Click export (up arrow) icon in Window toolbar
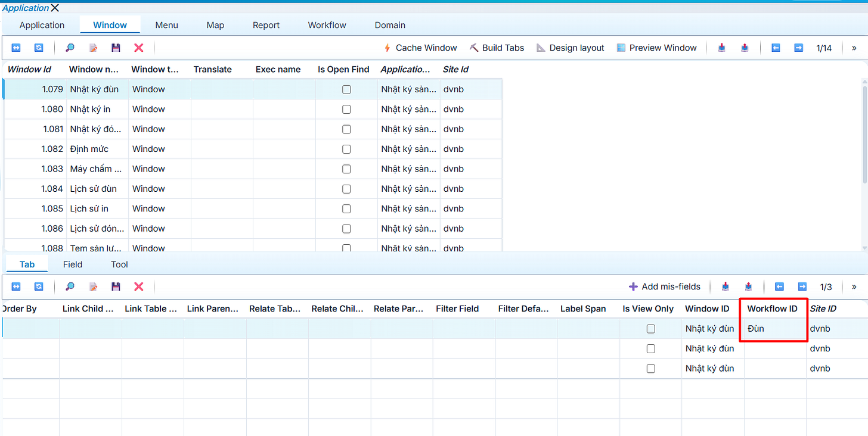The image size is (868, 436). tap(745, 48)
